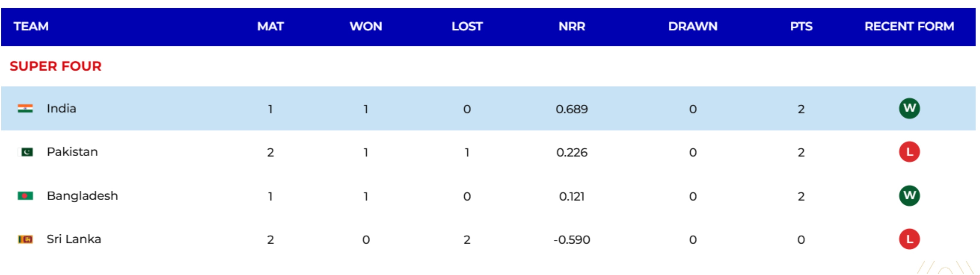980x275 pixels.
Task: Click the Bangladesh flag icon
Action: tap(25, 196)
